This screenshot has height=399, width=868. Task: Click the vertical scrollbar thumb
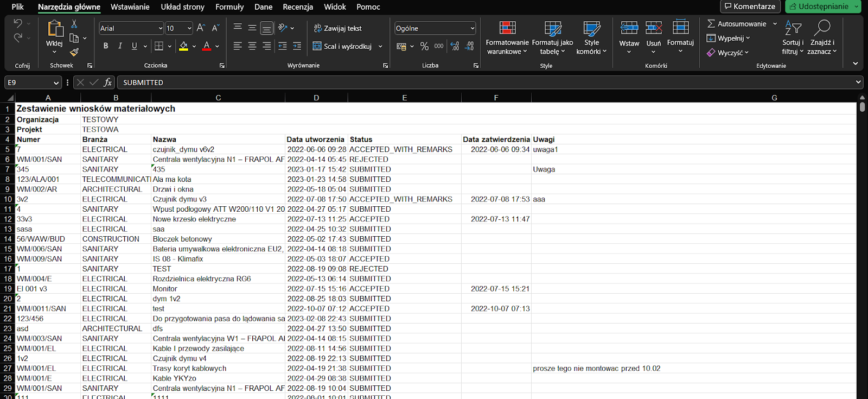(x=863, y=106)
